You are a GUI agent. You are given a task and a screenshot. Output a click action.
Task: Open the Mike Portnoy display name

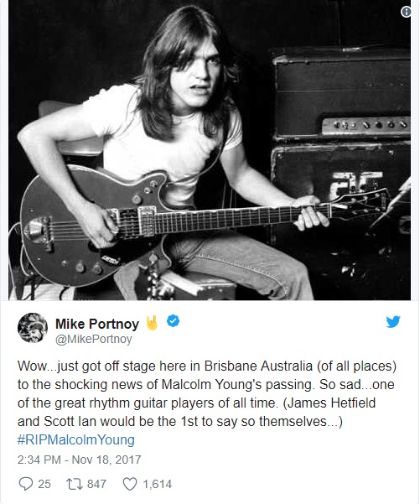(97, 324)
